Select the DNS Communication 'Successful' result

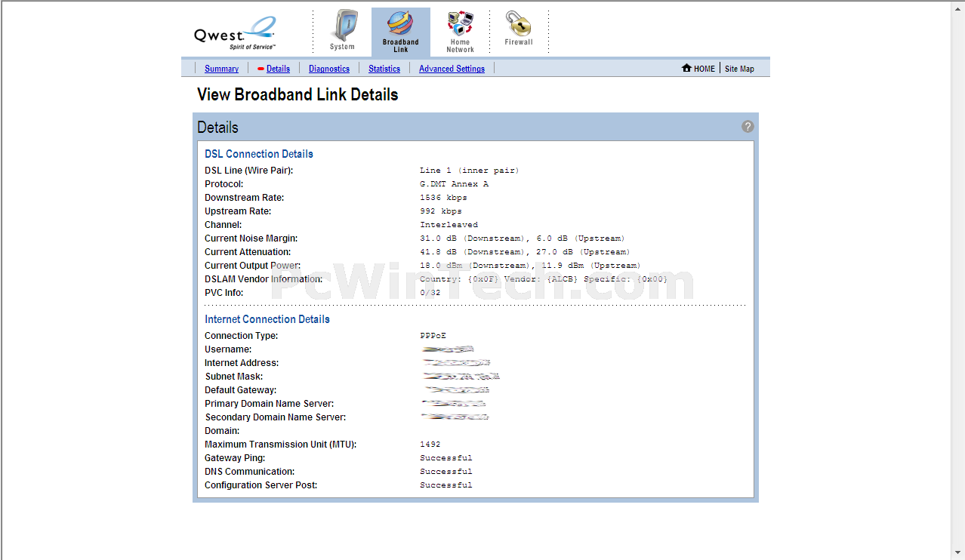click(446, 472)
